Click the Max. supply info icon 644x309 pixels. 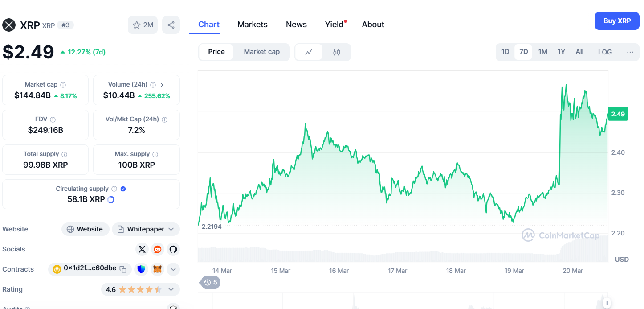click(x=155, y=154)
